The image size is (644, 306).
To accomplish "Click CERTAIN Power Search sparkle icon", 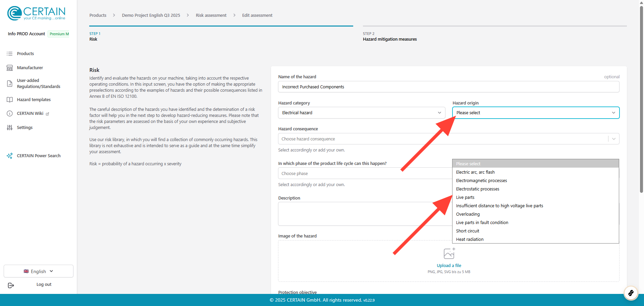I will [x=10, y=156].
